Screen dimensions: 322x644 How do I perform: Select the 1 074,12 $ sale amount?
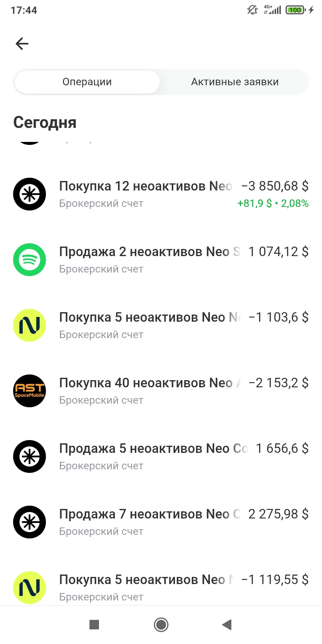point(278,252)
